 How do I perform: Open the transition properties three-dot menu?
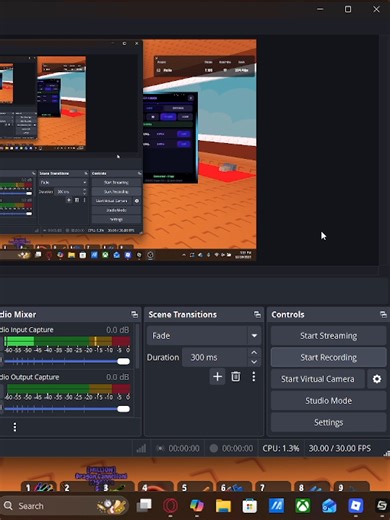(254, 377)
